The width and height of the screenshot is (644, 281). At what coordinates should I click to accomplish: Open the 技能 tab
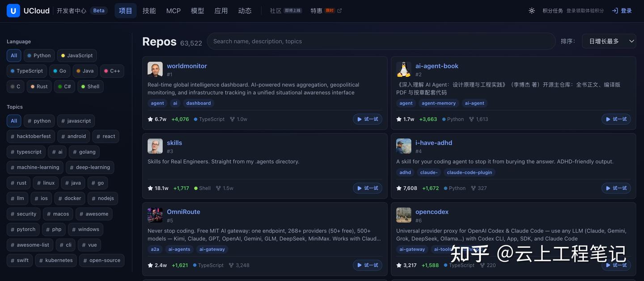[x=149, y=11]
